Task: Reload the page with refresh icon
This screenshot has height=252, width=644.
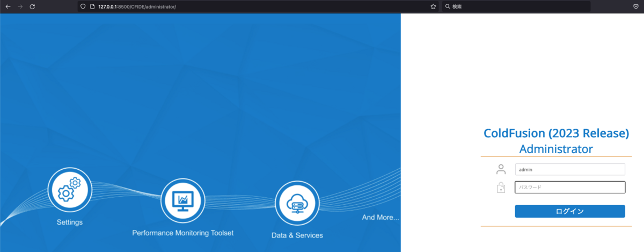Action: pos(32,6)
